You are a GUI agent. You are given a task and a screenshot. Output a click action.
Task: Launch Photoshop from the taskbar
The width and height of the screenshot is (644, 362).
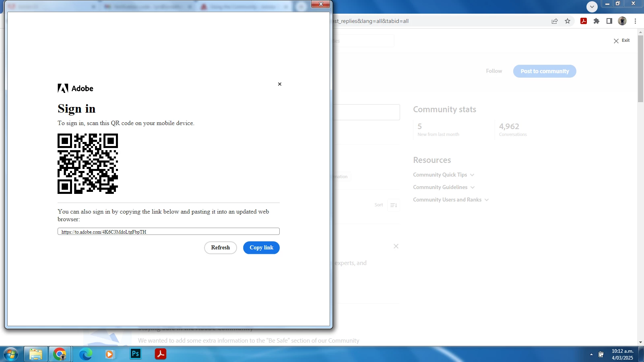click(x=136, y=354)
